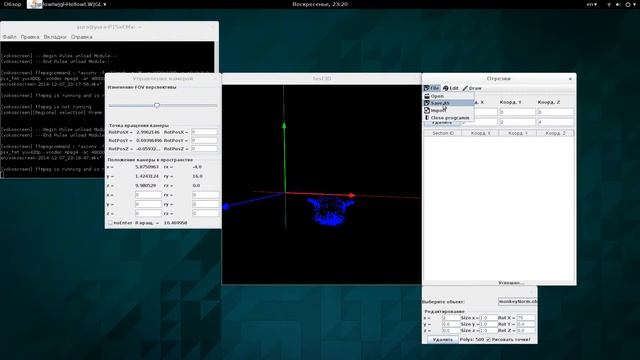Click the Size y input field
This screenshot has height=360, width=640.
pyautogui.click(x=489, y=324)
